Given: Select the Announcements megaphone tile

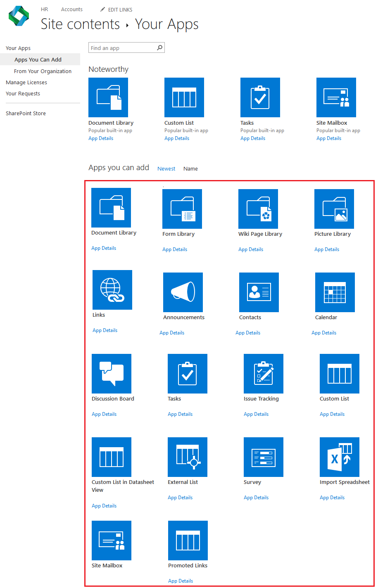Looking at the screenshot, I should 183,292.
